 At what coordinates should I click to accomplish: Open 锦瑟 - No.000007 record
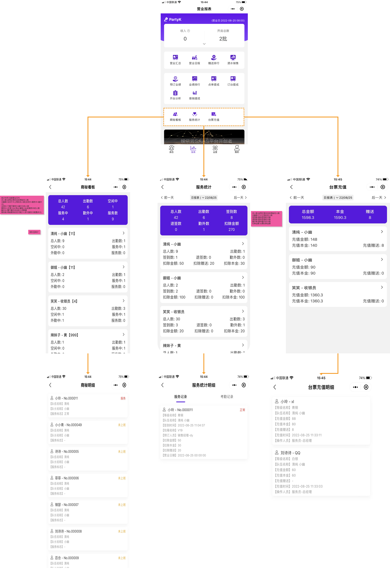tap(88, 512)
